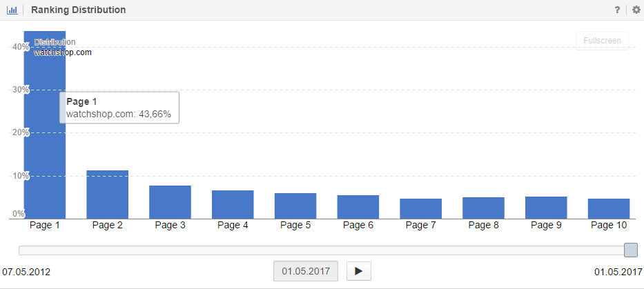
Task: Select the Page 10 bar
Action: pyautogui.click(x=609, y=208)
